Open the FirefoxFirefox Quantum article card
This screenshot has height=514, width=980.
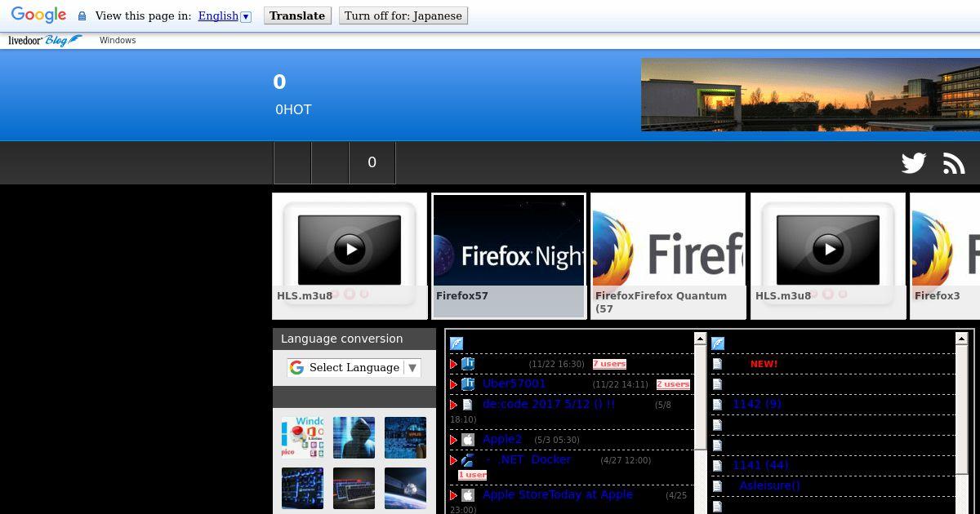pyautogui.click(x=668, y=255)
